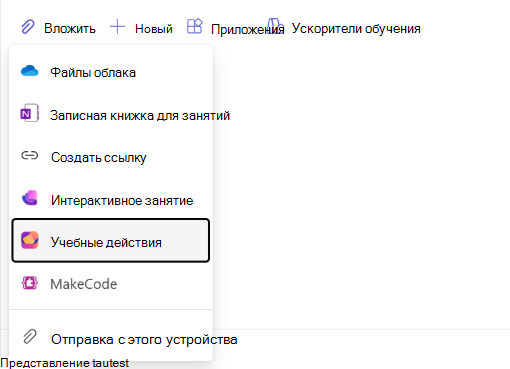Image resolution: width=510 pixels, height=369 pixels.
Task: Open the Новый dropdown in toolbar
Action: 141,27
